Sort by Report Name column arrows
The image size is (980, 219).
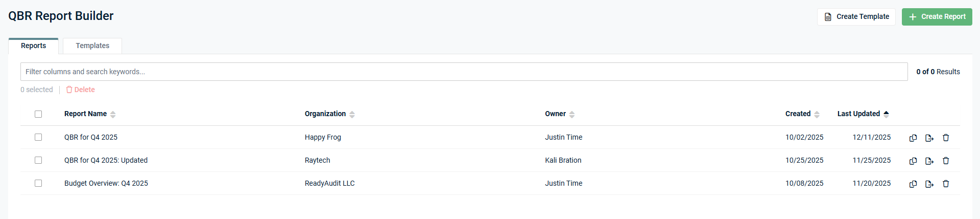coord(113,114)
